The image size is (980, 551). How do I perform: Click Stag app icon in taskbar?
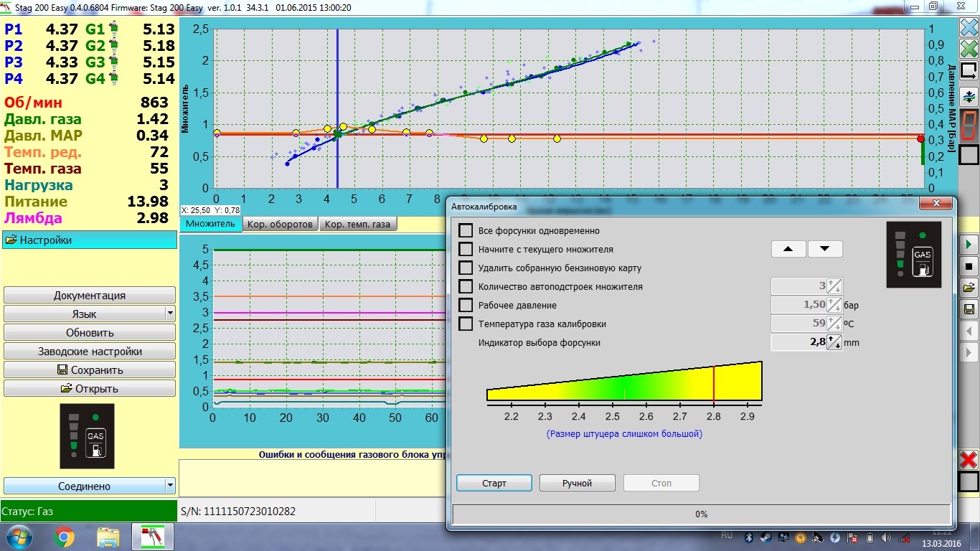pos(152,537)
